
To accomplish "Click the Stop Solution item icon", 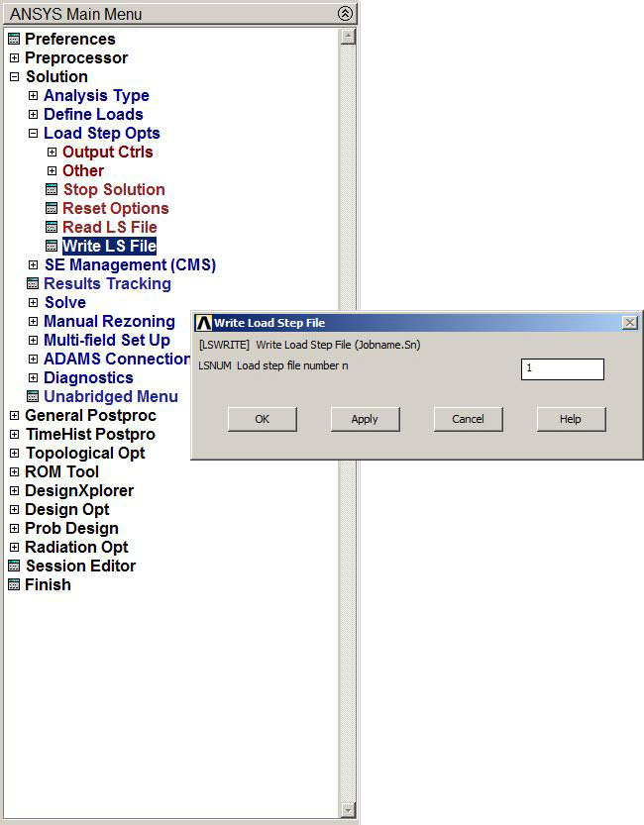I will [x=52, y=190].
